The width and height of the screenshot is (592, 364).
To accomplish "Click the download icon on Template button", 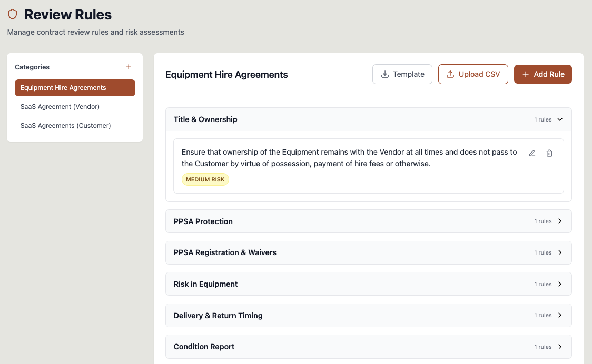I will 385,74.
